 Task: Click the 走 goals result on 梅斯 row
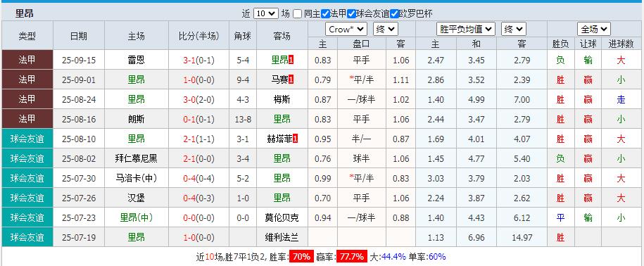coord(621,100)
